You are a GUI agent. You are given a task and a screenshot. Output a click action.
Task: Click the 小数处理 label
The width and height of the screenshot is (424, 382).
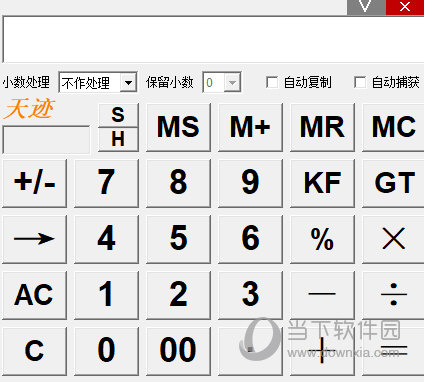point(26,82)
